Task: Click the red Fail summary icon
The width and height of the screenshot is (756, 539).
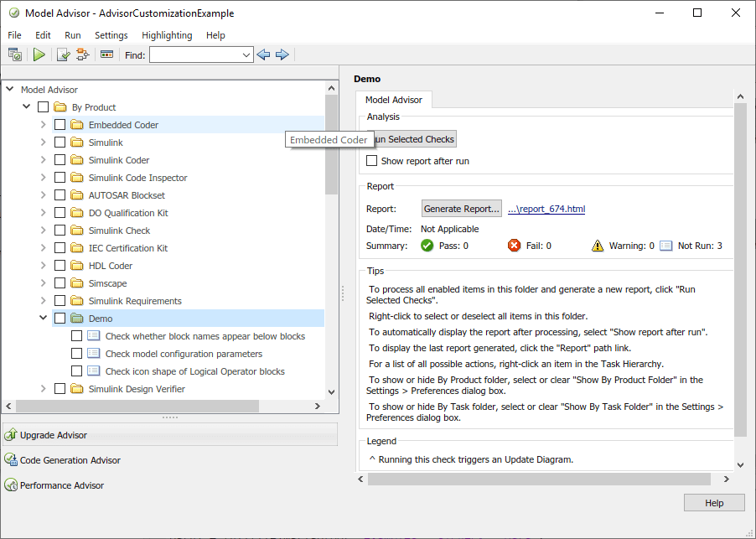Action: [x=514, y=246]
